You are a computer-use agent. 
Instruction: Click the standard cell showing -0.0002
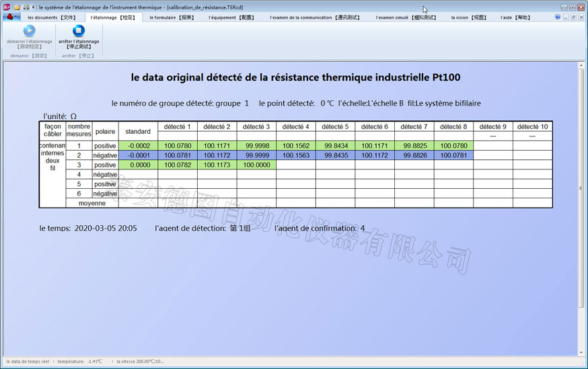(138, 146)
